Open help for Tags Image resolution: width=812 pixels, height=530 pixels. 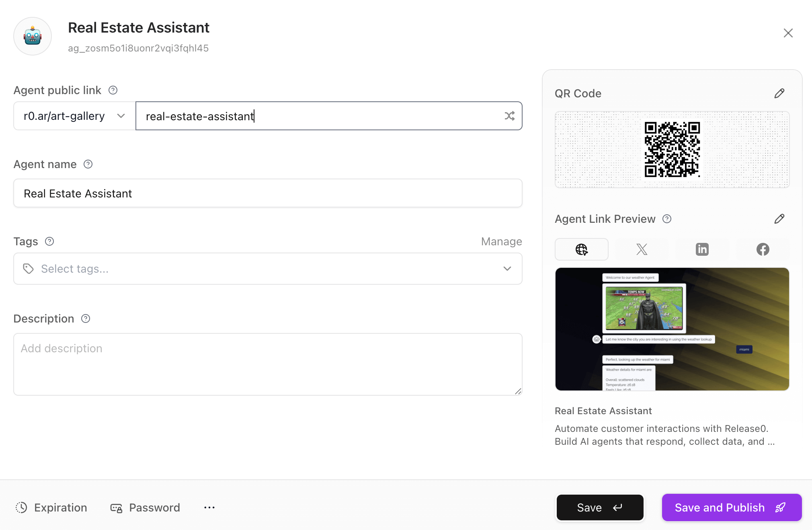pyautogui.click(x=49, y=241)
